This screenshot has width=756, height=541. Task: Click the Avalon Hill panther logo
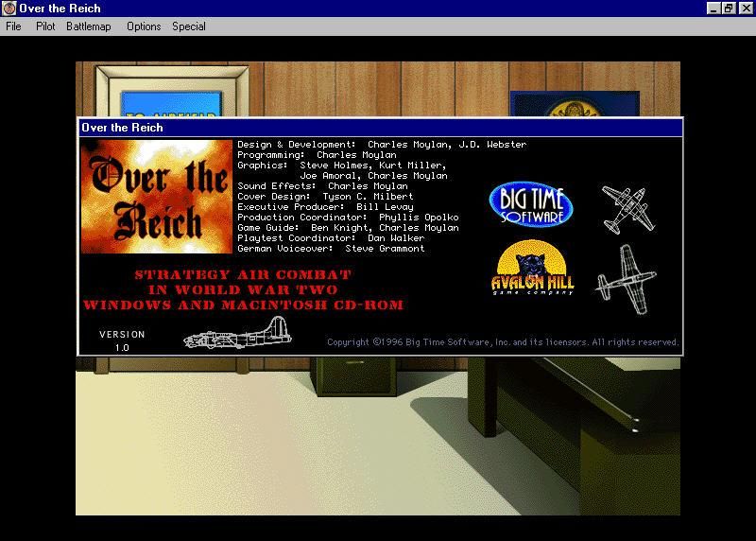pos(533,268)
